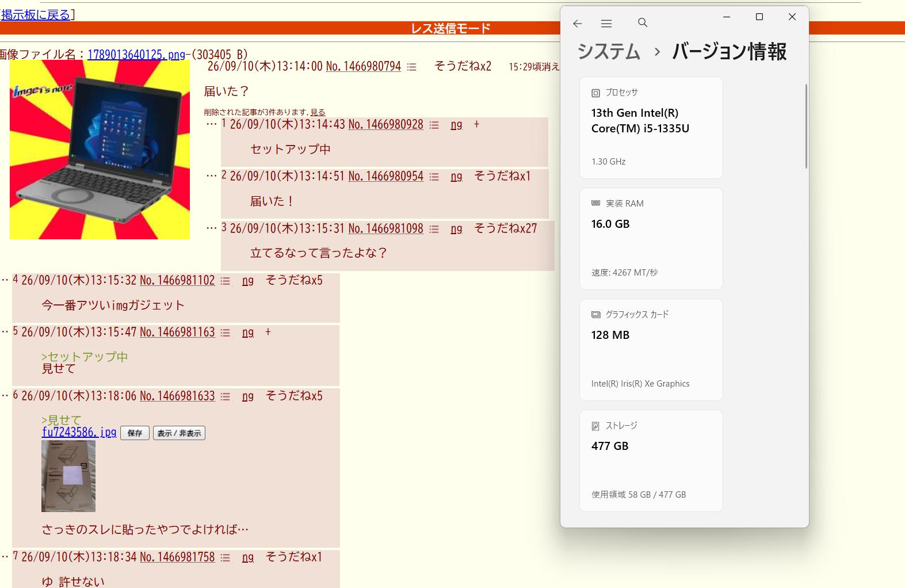Expand deleted posts via 見る link
This screenshot has width=905, height=588.
318,112
